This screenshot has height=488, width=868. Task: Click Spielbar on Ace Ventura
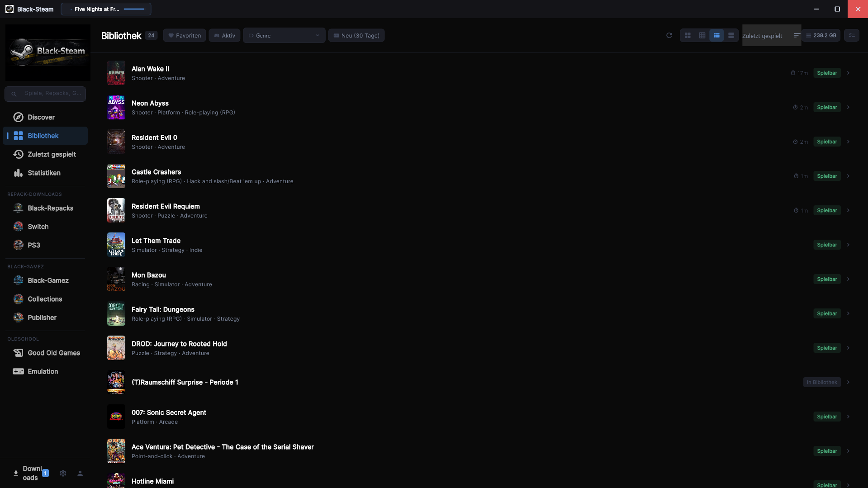click(x=827, y=451)
